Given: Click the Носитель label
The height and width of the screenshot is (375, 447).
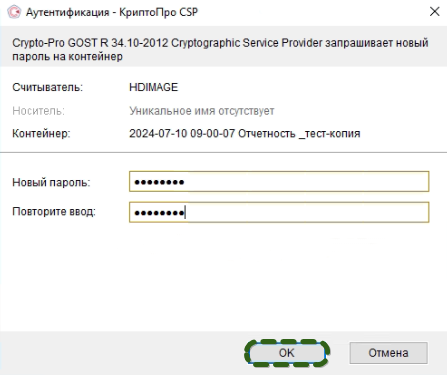Looking at the screenshot, I should point(38,111).
